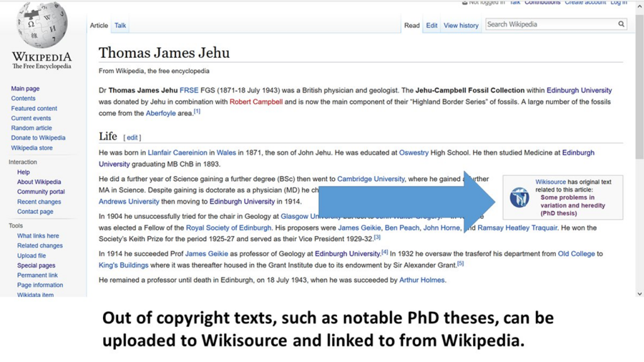Click the Permanent link tool

[37, 275]
